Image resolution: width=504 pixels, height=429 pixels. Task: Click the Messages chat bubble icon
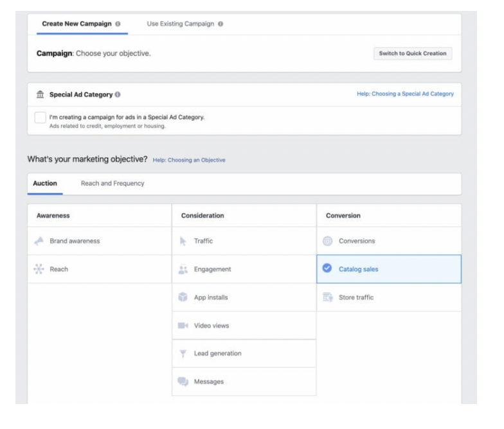coord(183,382)
